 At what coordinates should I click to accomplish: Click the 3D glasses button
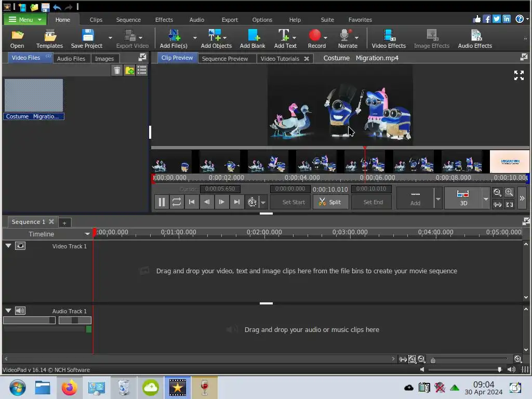pos(463,198)
